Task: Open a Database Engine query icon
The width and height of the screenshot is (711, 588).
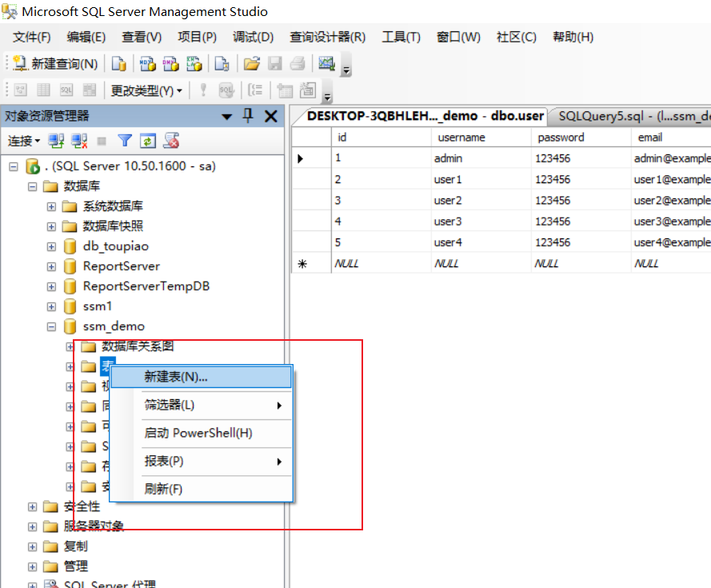Action: [119, 63]
